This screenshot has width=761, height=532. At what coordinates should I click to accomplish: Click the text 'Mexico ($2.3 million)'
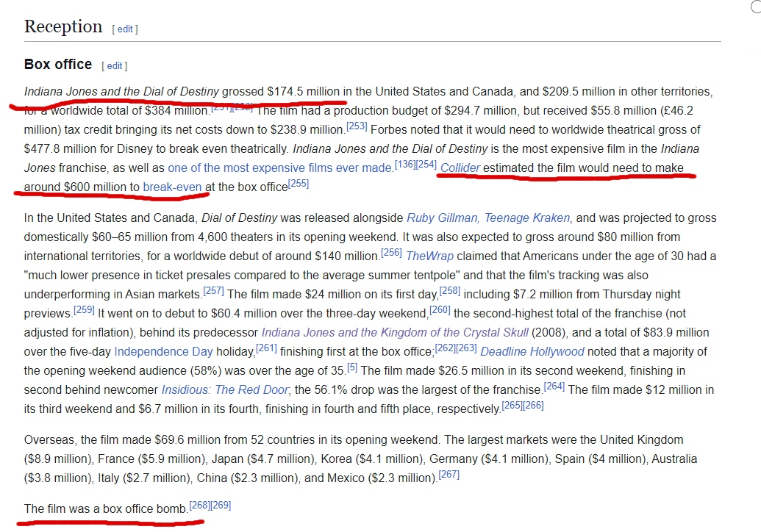tap(382, 478)
